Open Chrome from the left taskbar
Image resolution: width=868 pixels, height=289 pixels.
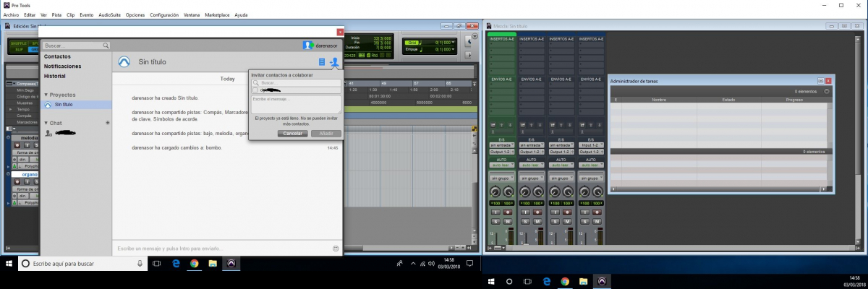pos(195,264)
